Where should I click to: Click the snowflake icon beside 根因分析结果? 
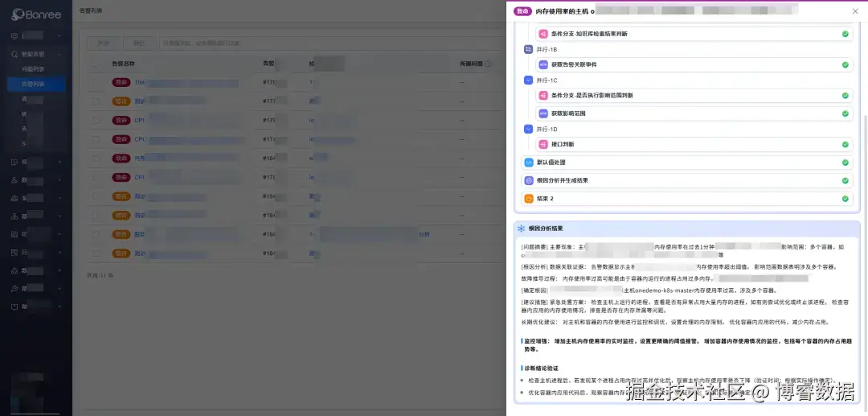click(x=521, y=229)
